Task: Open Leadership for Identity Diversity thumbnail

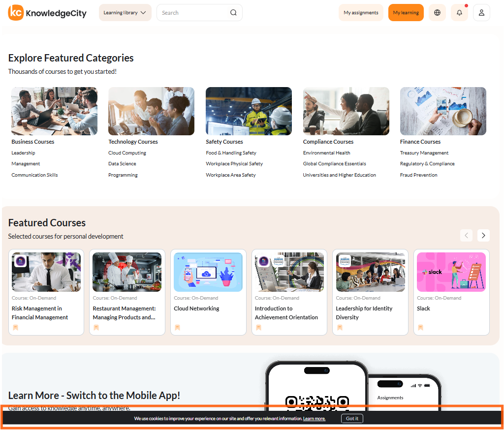Action: (x=370, y=272)
